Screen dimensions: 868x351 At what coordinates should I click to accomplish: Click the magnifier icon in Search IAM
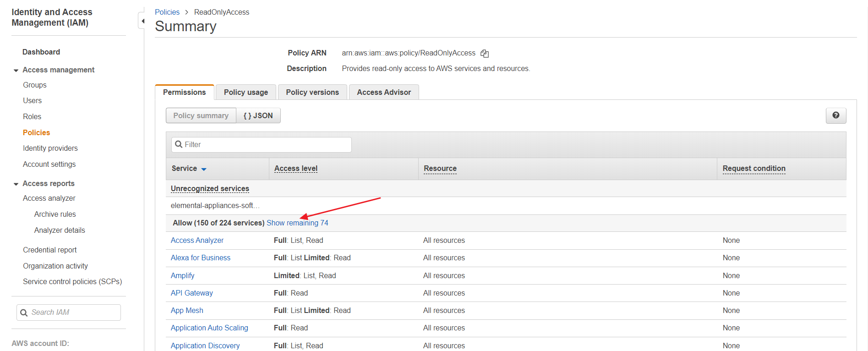click(24, 313)
